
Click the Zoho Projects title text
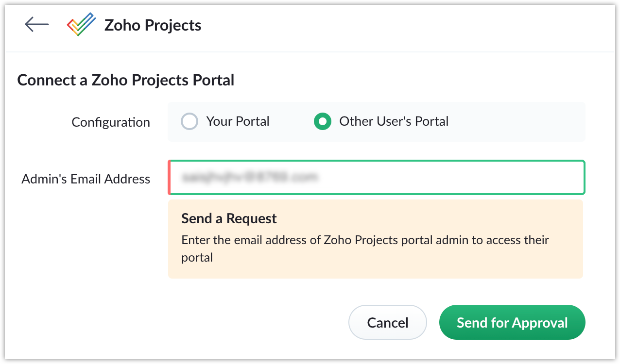click(x=153, y=25)
